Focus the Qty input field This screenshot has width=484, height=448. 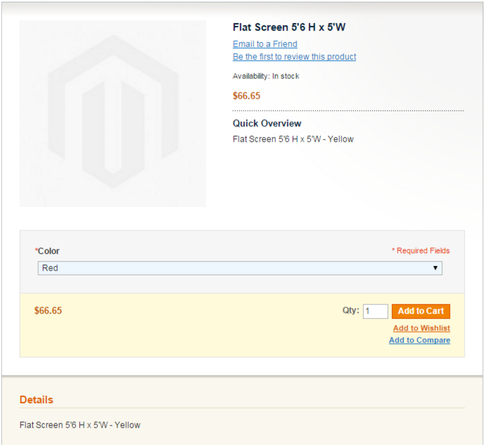(x=375, y=311)
